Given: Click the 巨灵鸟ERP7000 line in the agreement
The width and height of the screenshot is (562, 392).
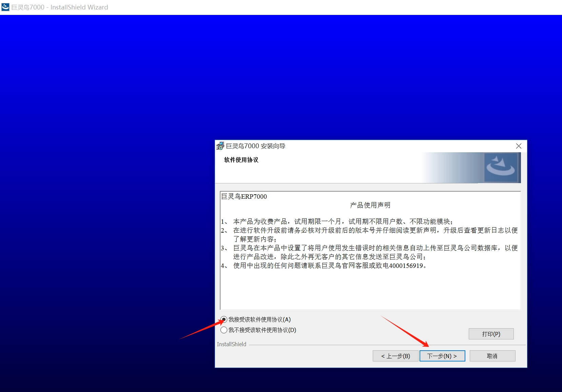Looking at the screenshot, I should tap(244, 197).
